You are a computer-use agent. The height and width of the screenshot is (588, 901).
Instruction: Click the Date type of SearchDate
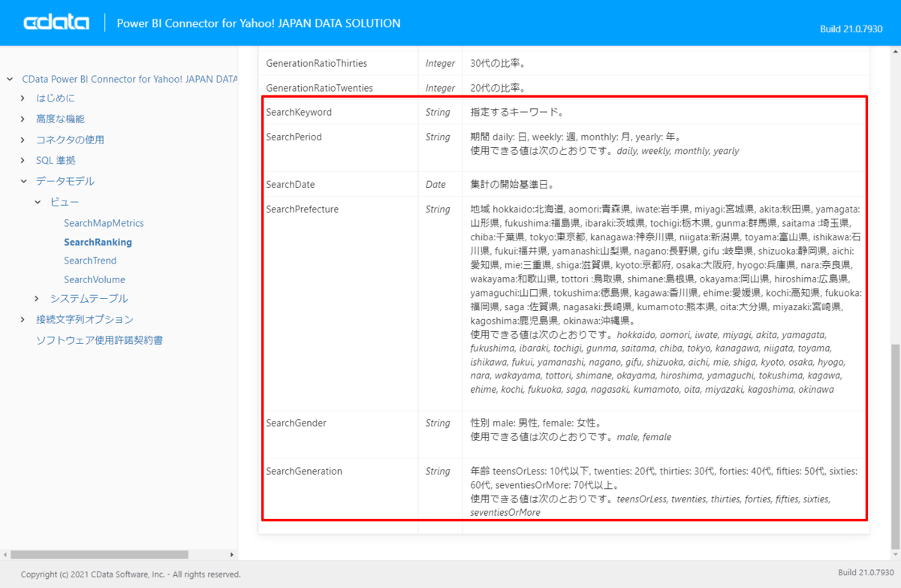tap(435, 184)
